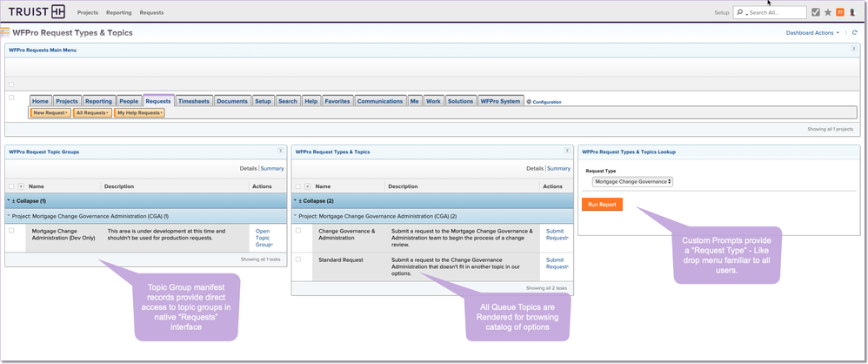Tick the Change Governance & Administration checkbox

click(x=298, y=231)
